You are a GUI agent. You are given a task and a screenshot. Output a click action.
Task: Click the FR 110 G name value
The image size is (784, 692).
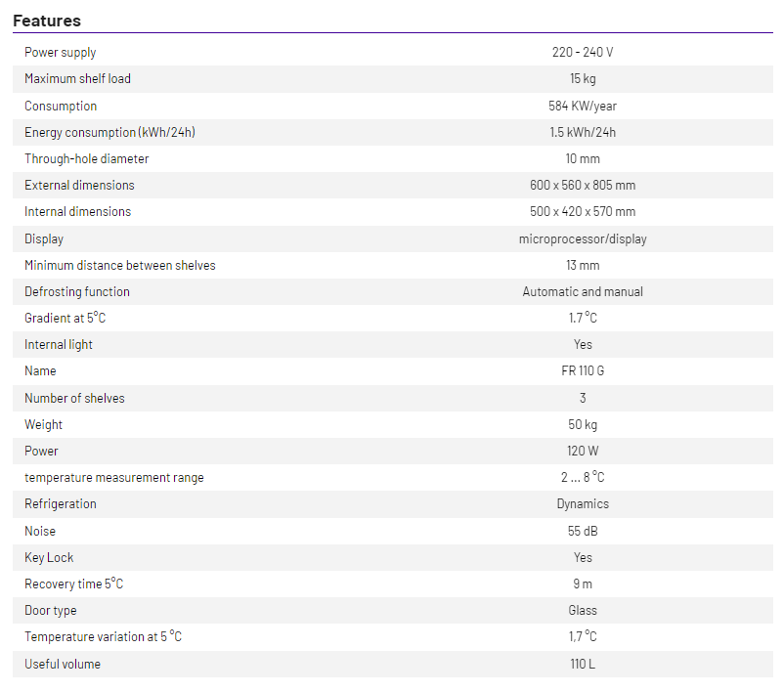click(x=583, y=371)
